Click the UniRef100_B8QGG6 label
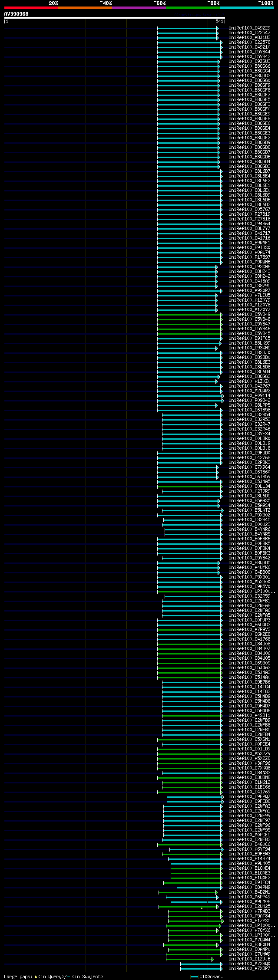 point(249,66)
